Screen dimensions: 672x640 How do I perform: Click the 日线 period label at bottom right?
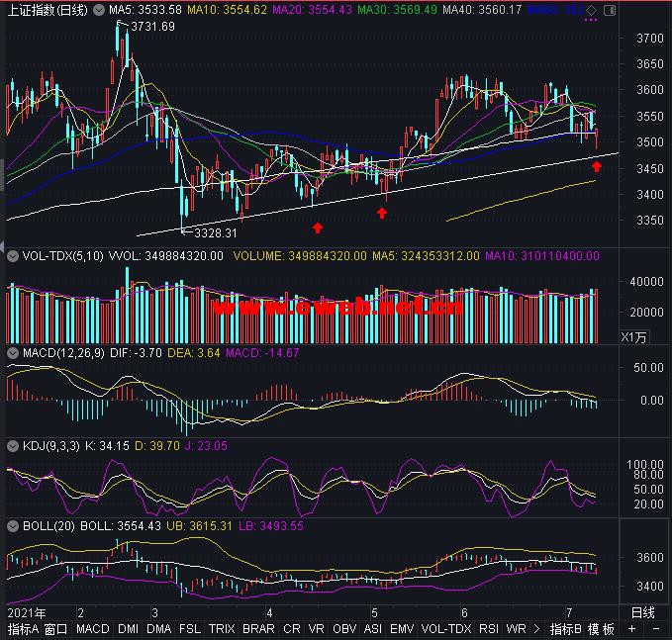(x=642, y=612)
